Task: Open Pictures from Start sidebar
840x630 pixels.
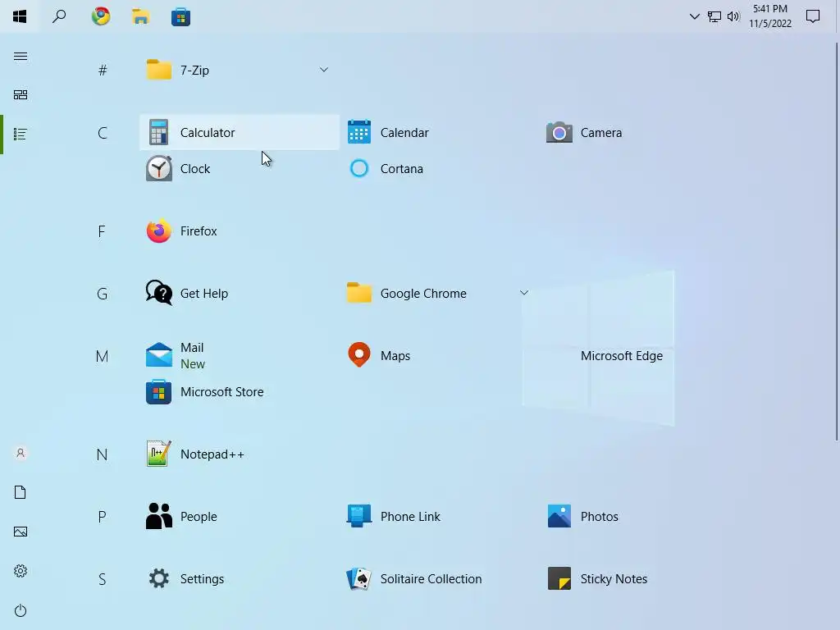Action: 21,532
